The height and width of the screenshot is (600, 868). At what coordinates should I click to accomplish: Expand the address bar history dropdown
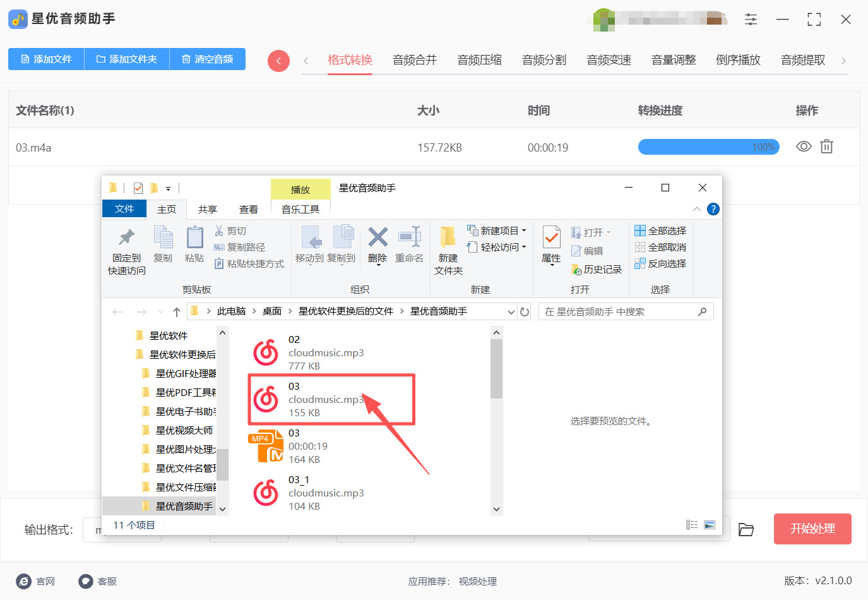[511, 312]
